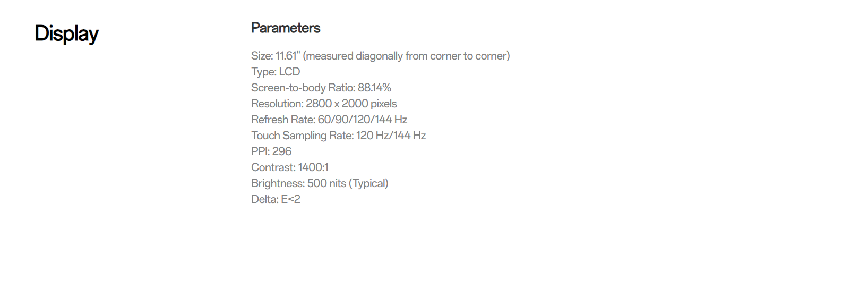Click the "measured diagonally from corner to corner" note
This screenshot has height=304, width=868.
click(x=406, y=56)
